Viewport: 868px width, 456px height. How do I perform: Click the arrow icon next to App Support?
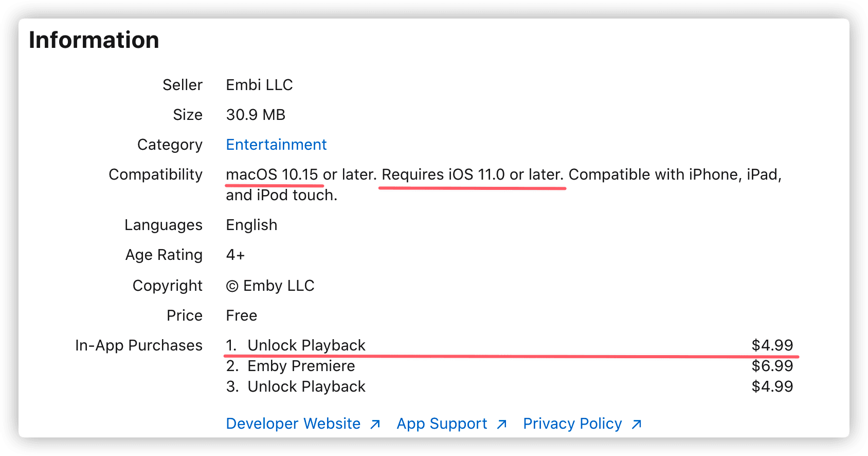(502, 424)
